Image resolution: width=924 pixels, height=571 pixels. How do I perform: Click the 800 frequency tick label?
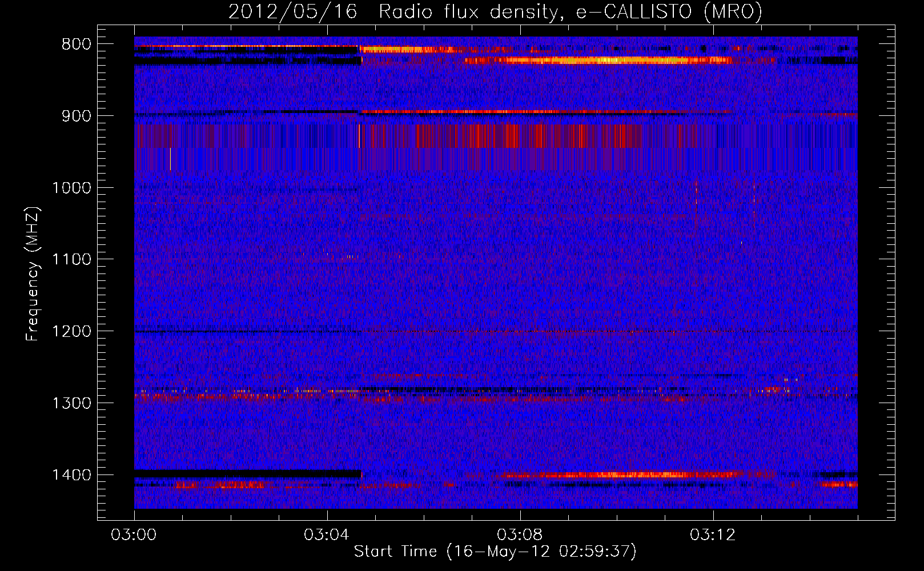76,45
